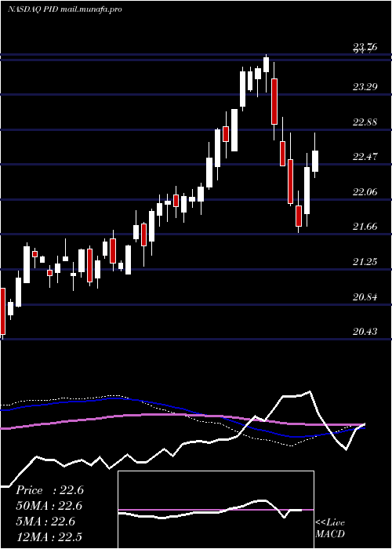Click the 23.29 price axis label

coord(365,87)
